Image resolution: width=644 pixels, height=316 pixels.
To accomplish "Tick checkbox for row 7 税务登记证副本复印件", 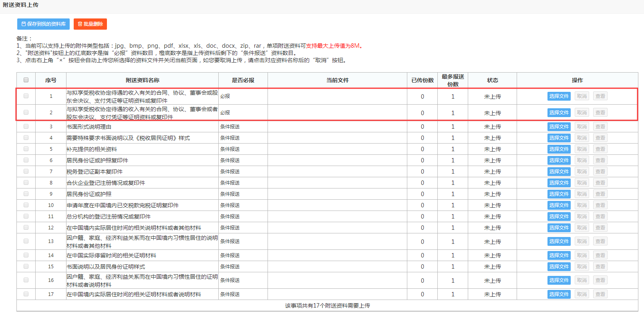I will (26, 171).
